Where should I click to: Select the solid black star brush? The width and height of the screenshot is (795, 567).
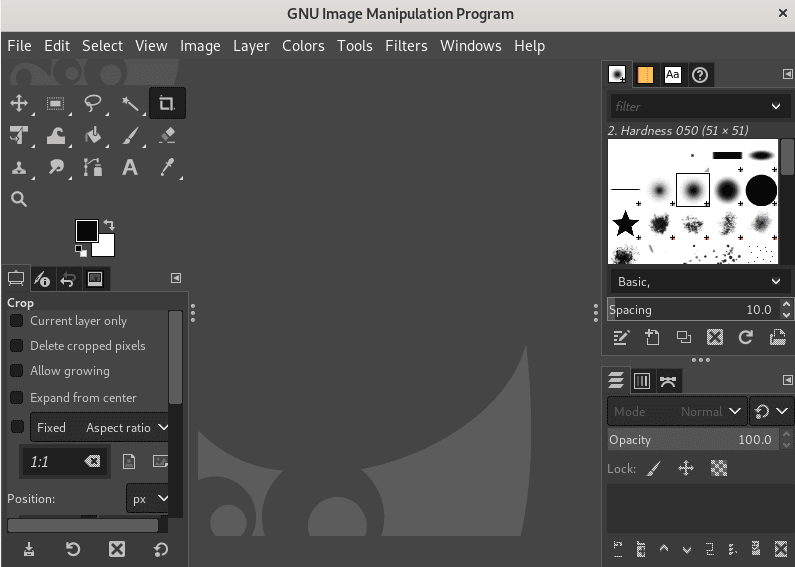pyautogui.click(x=625, y=224)
